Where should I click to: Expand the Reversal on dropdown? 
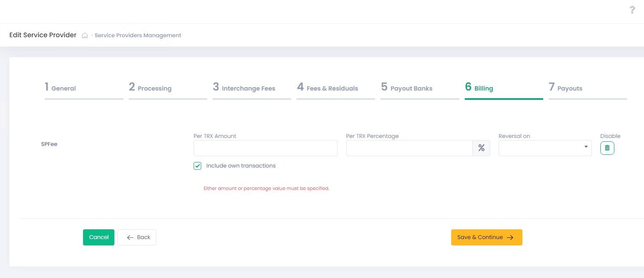pos(545,148)
